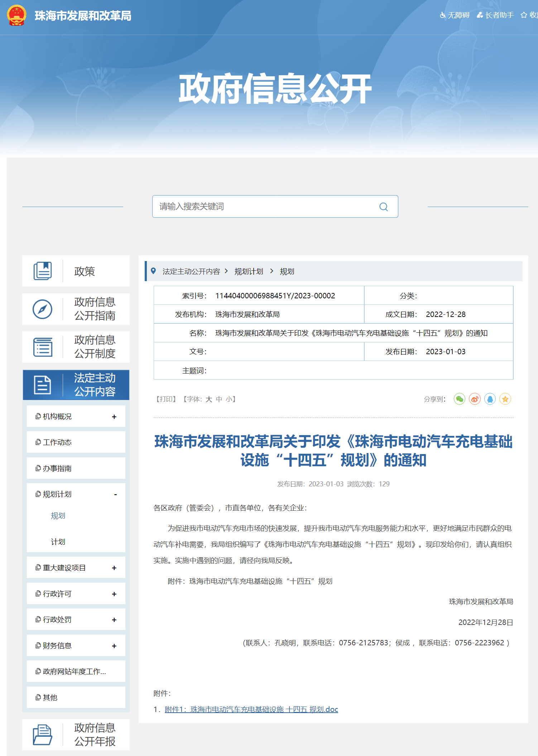
Task: Open 政府信息公开指南 compass icon
Action: [x=43, y=309]
